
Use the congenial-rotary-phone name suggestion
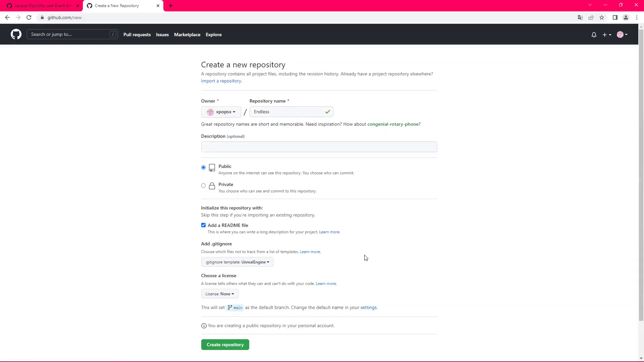pyautogui.click(x=393, y=124)
